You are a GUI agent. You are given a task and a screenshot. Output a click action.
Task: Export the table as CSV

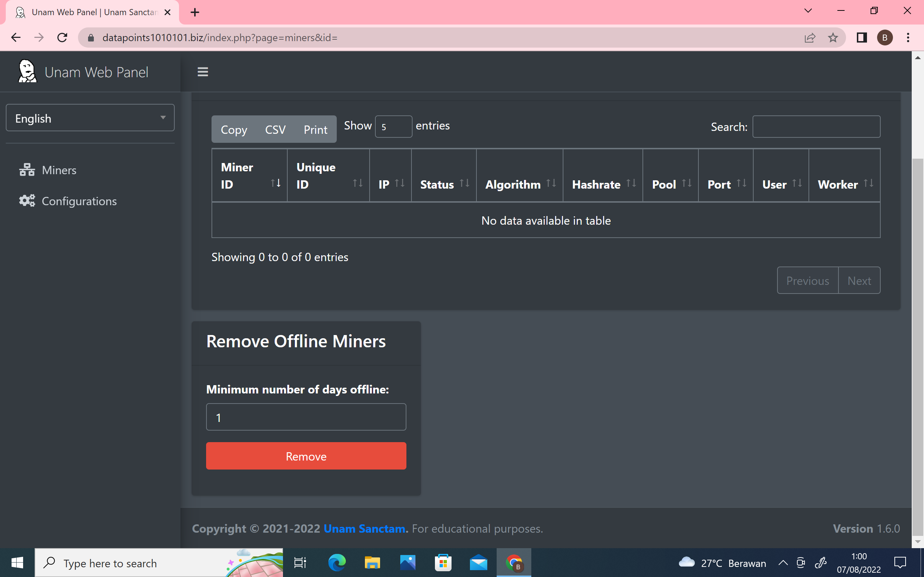[x=275, y=130]
